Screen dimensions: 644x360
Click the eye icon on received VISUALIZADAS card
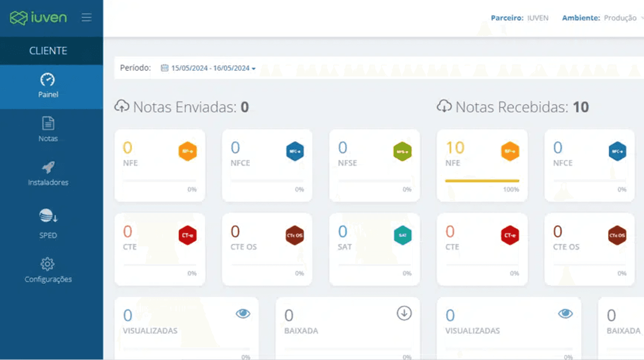tap(565, 314)
